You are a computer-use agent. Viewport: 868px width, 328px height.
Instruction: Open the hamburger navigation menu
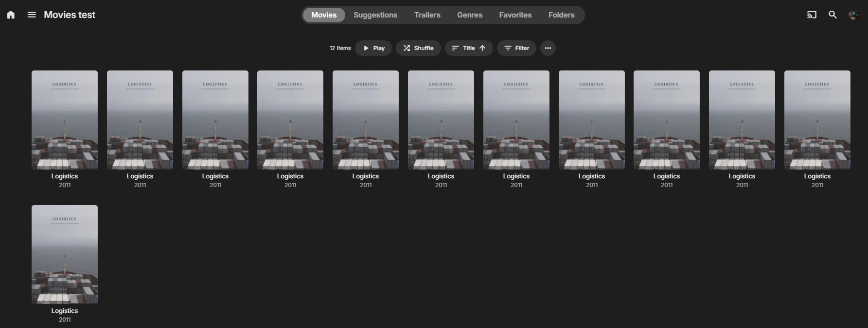(x=32, y=15)
